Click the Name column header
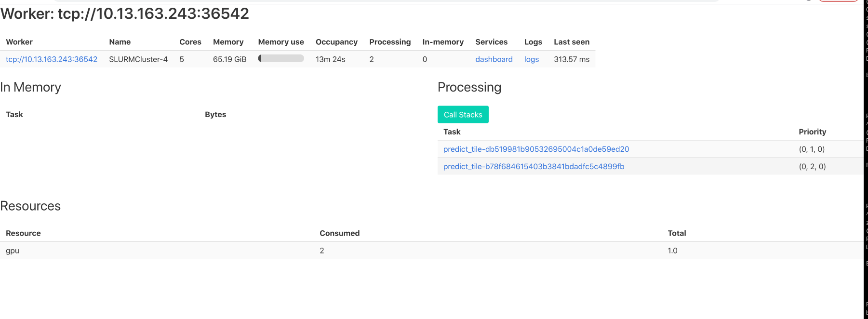Image resolution: width=868 pixels, height=319 pixels. 120,42
